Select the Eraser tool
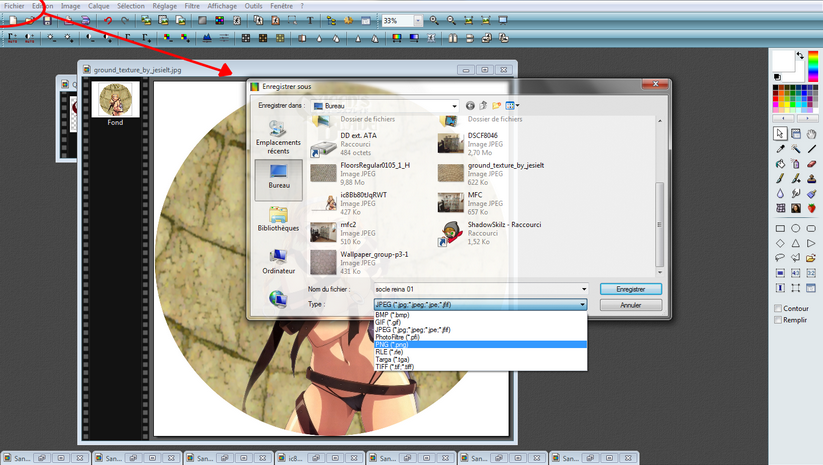The width and height of the screenshot is (823, 465). coord(811,164)
